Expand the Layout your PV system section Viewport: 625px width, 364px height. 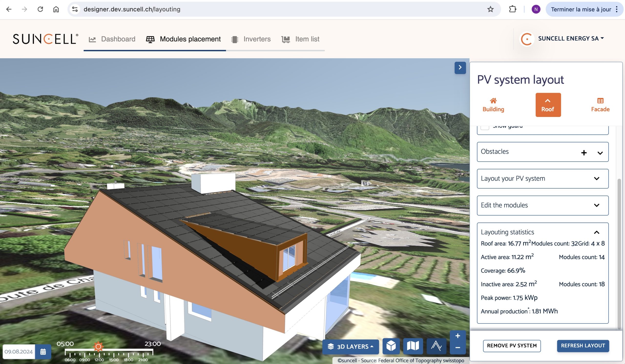click(x=596, y=178)
